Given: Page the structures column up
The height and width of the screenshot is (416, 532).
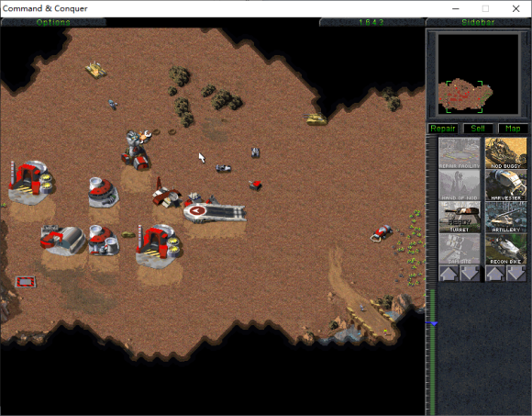Looking at the screenshot, I should (x=449, y=274).
